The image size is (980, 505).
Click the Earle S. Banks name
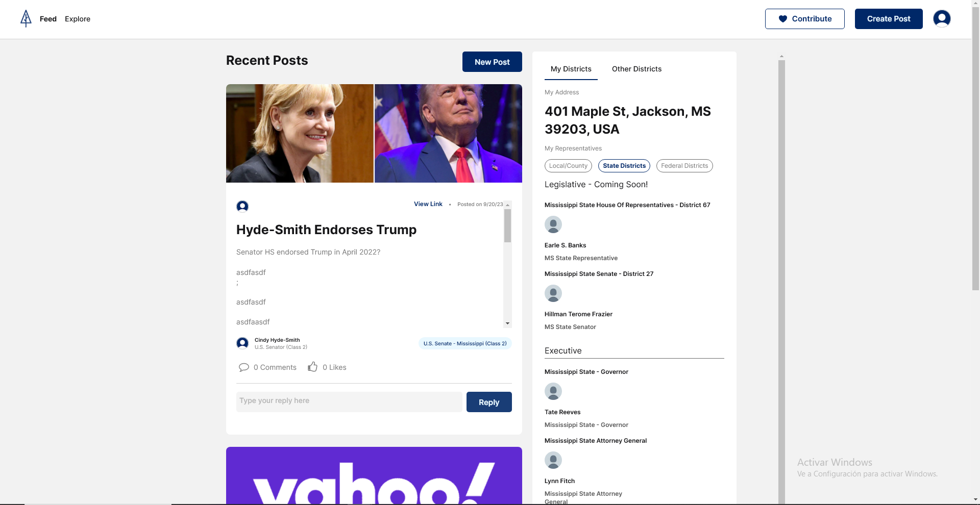pyautogui.click(x=565, y=245)
